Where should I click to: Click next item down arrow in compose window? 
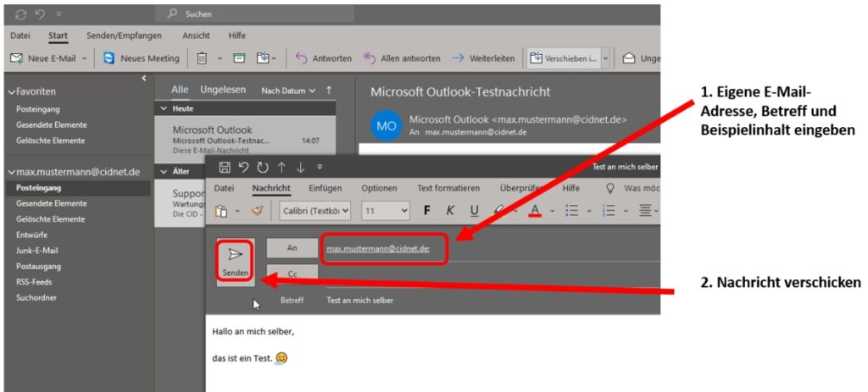(x=301, y=167)
